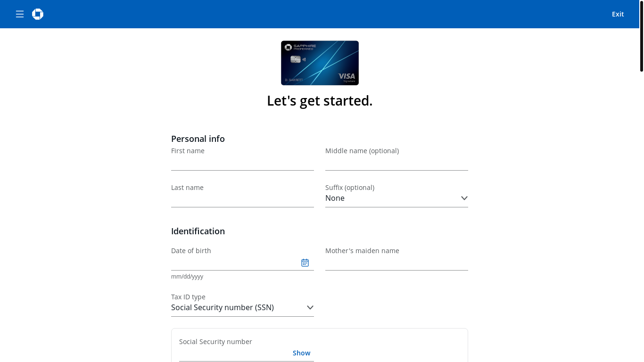
Task: Show the Social Security number
Action: tap(301, 353)
